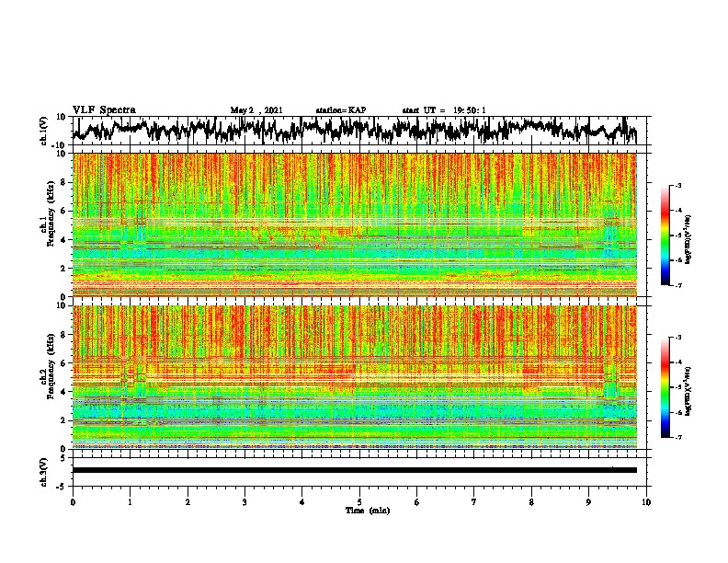Image resolution: width=728 pixels, height=563 pixels.
Task: Click the "ch.2 Frequency (kHz)" axis label
Action: coord(47,366)
